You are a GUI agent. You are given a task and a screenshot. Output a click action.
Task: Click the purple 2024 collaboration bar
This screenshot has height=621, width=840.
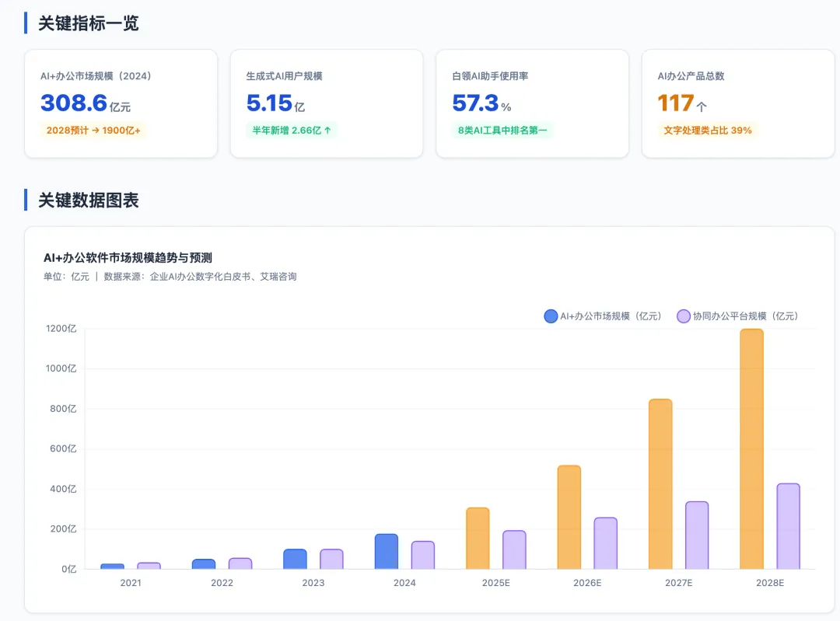point(423,555)
